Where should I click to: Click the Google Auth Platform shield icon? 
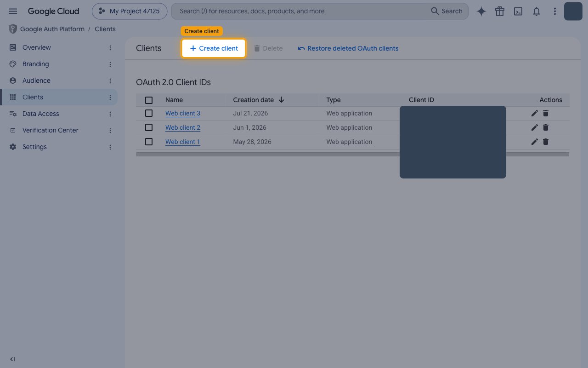(x=13, y=29)
